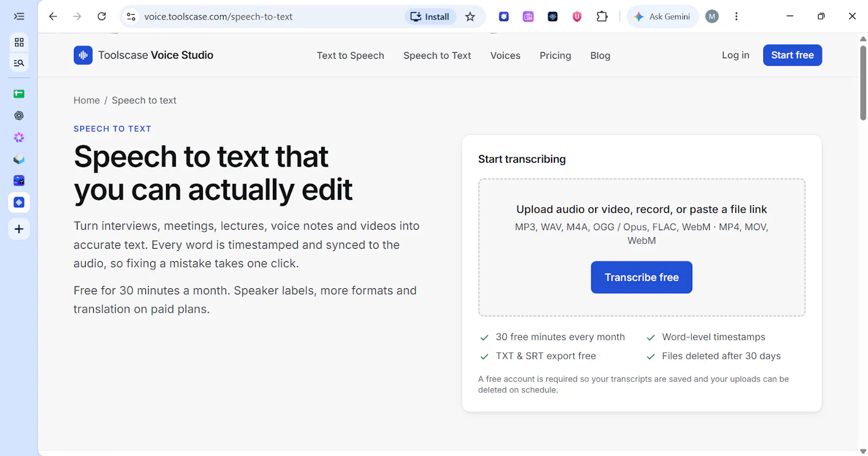The width and height of the screenshot is (868, 456).
Task: Open the purple flower sidebar app icon
Action: click(x=19, y=137)
